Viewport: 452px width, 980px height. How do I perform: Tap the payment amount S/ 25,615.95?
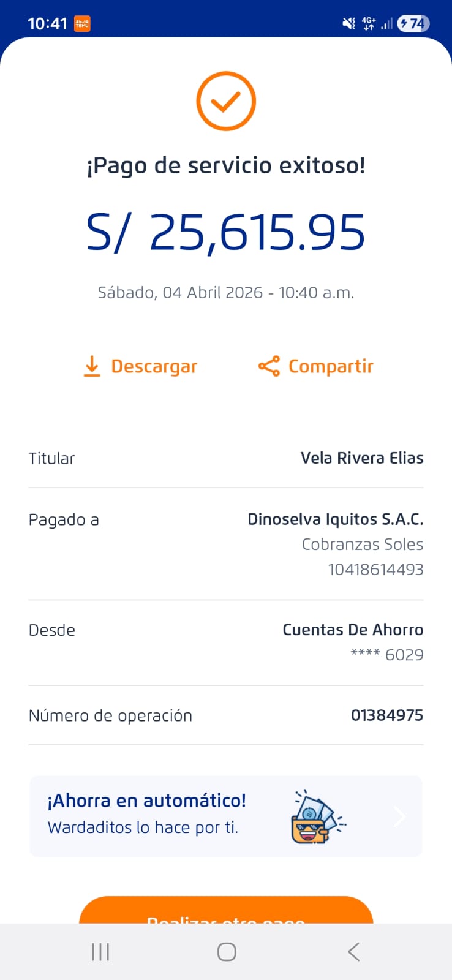click(225, 233)
